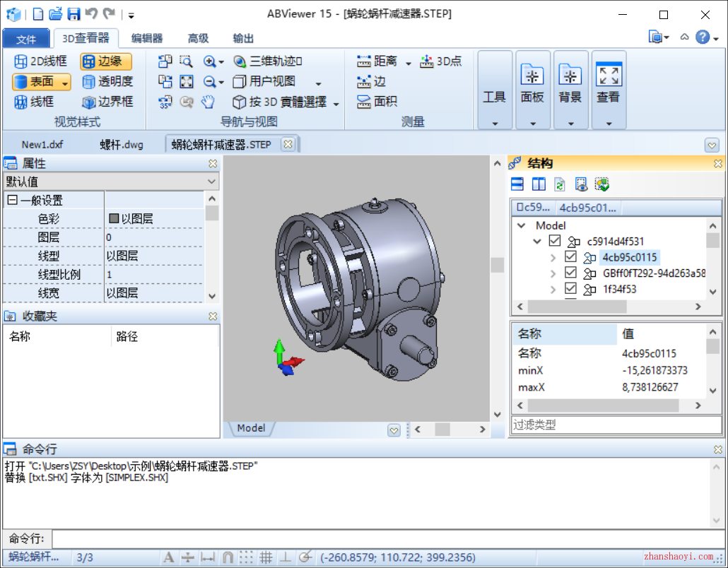This screenshot has width=728, height=568.
Task: Click the 面积 area measure tool
Action: [x=377, y=102]
